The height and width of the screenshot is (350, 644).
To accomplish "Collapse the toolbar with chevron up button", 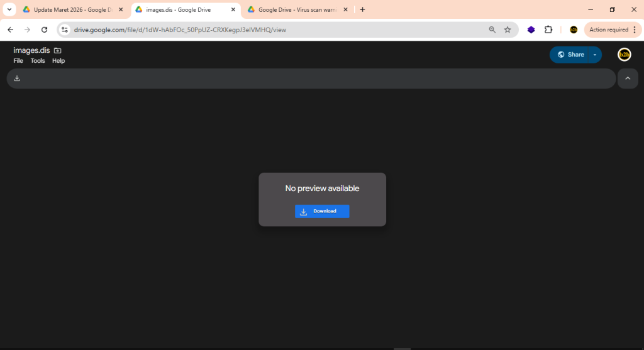I will click(628, 79).
